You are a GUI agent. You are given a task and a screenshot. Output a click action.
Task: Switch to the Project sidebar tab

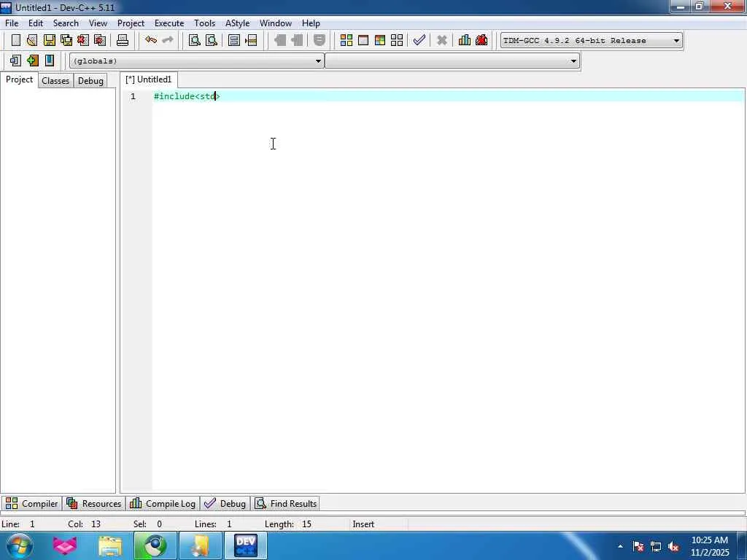[20, 80]
